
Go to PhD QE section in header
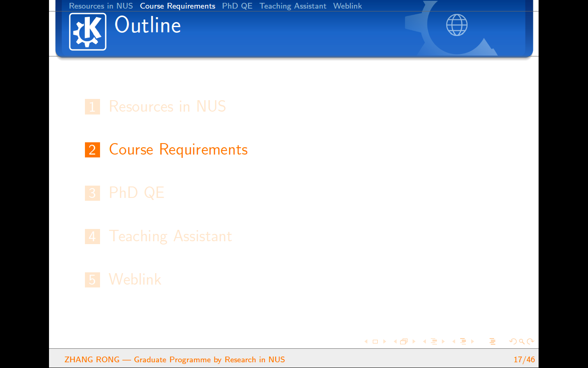[x=237, y=6]
